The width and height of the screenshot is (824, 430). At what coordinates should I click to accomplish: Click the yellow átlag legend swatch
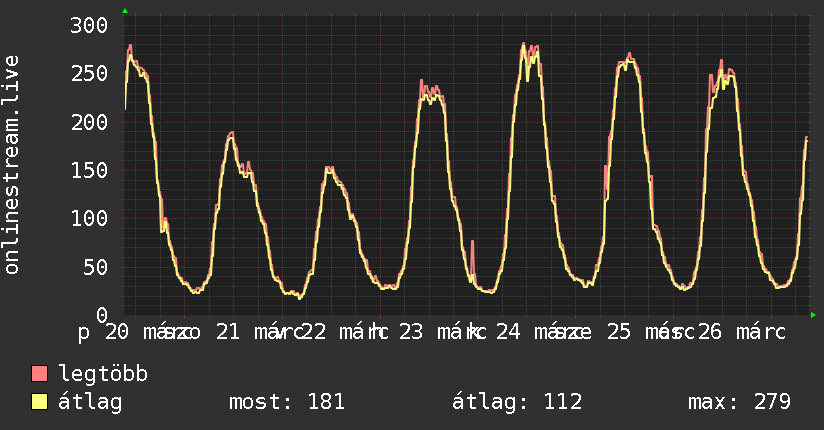pos(39,402)
